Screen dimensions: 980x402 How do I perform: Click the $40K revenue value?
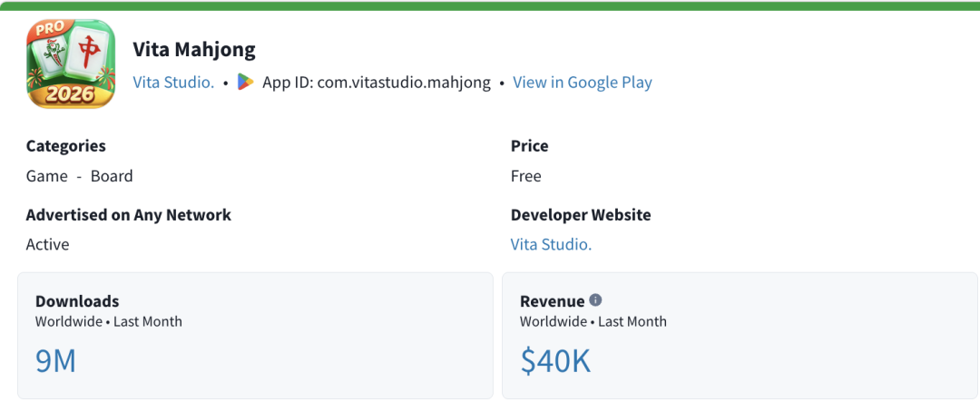pyautogui.click(x=555, y=361)
